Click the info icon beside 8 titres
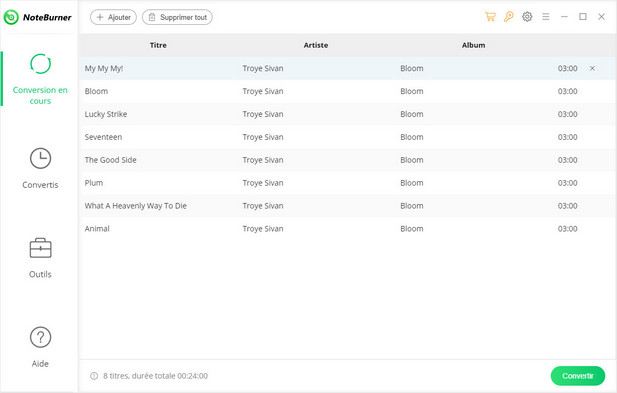The width and height of the screenshot is (617, 393). [x=94, y=376]
